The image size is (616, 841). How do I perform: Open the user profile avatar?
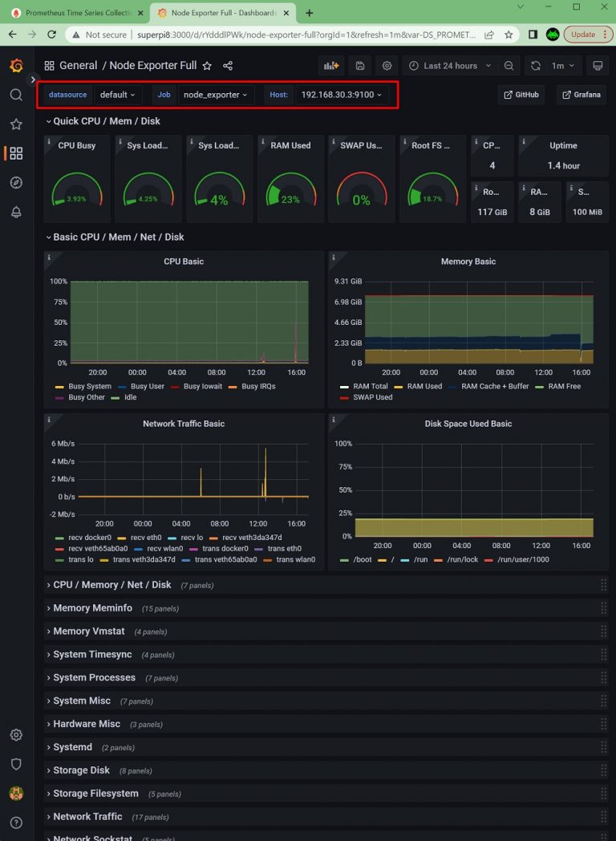[16, 794]
